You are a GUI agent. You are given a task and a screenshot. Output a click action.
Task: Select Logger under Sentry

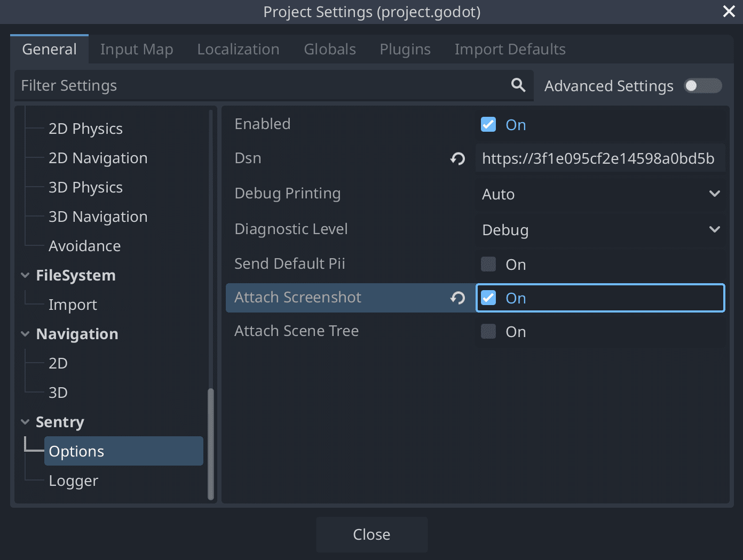pyautogui.click(x=73, y=480)
